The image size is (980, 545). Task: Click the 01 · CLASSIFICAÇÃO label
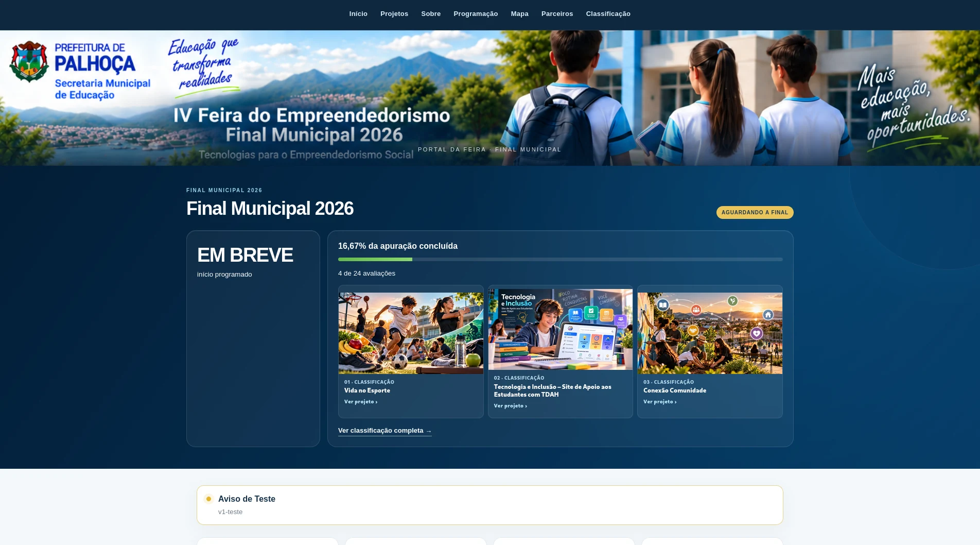tap(369, 382)
